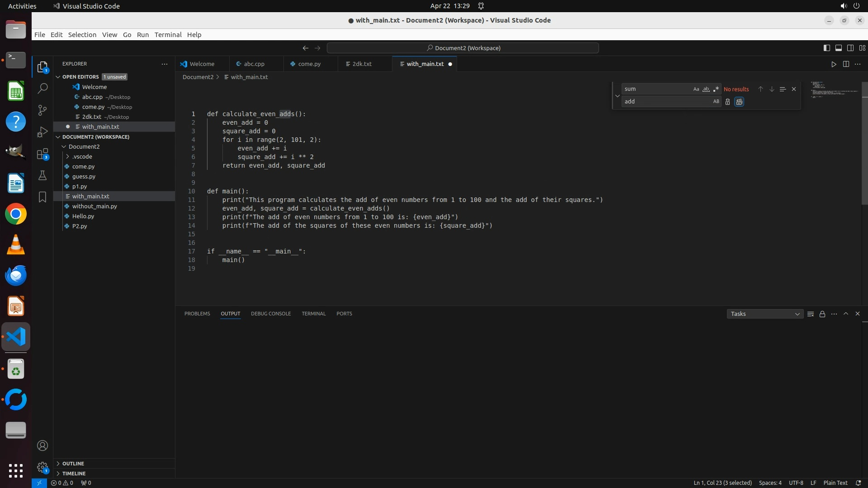The width and height of the screenshot is (868, 488).
Task: Toggle Preserve Case in replace box
Action: pos(716,102)
